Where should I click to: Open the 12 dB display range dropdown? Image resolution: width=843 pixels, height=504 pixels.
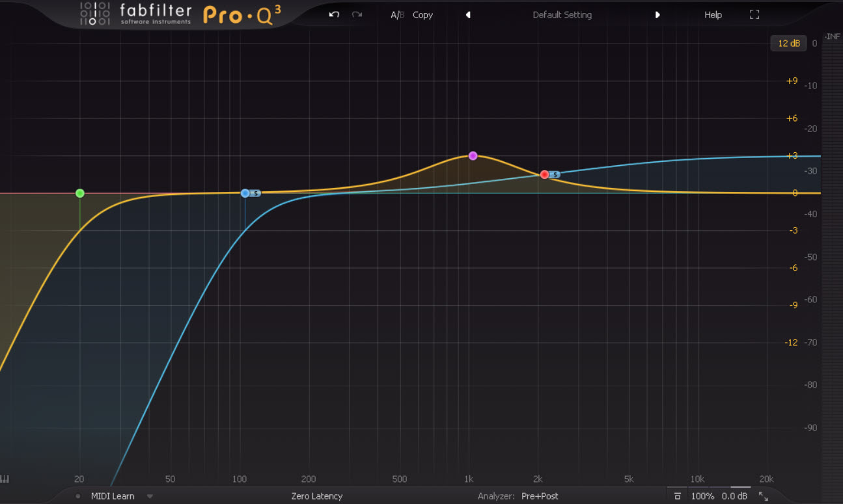[x=789, y=44]
